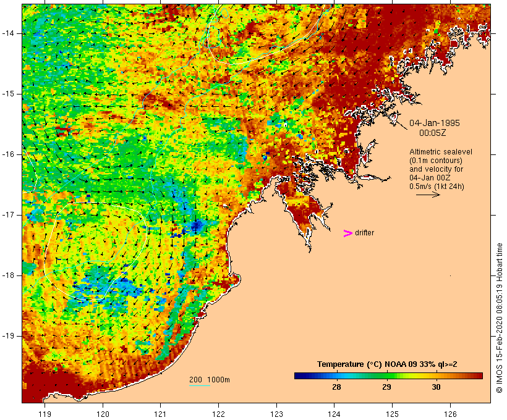Click the '0.5m/s (1kt 24h)' text

437,187
